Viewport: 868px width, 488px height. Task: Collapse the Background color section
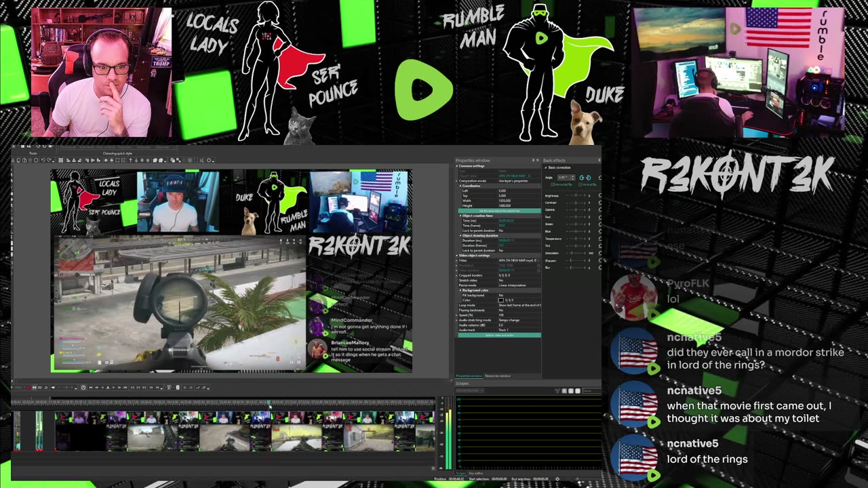460,290
